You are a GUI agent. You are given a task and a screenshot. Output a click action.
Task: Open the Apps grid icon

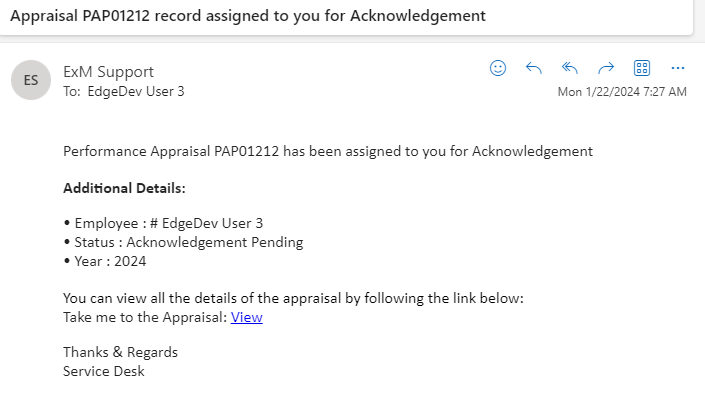click(642, 68)
